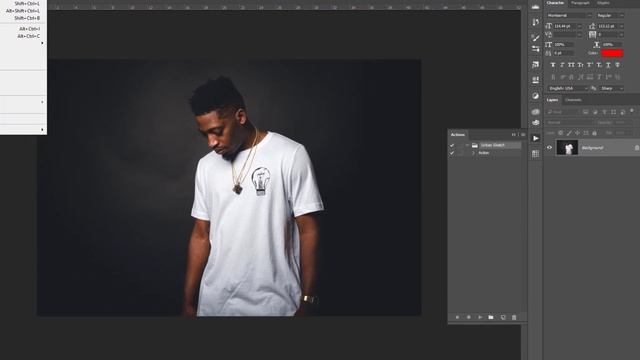Open the Sharp anti-aliasing dropdown
Image resolution: width=640 pixels, height=360 pixels.
[611, 89]
